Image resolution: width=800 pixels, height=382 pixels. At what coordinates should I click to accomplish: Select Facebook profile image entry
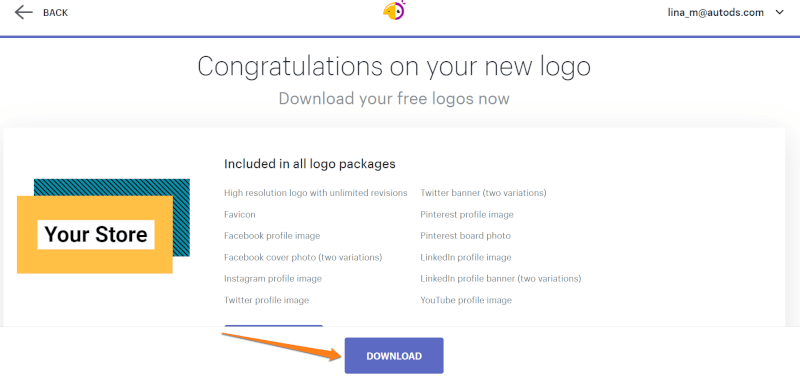[x=272, y=236]
